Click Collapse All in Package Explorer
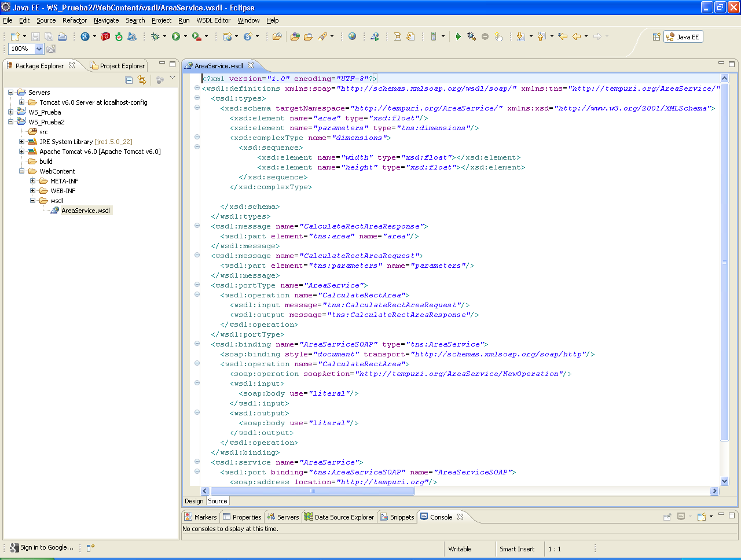Image resolution: width=741 pixels, height=560 pixels. tap(129, 80)
